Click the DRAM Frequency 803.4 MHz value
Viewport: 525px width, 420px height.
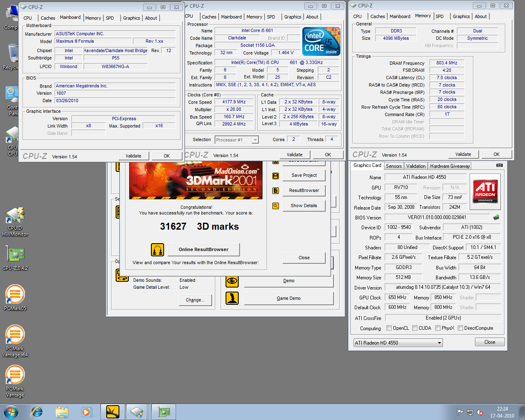(x=447, y=63)
